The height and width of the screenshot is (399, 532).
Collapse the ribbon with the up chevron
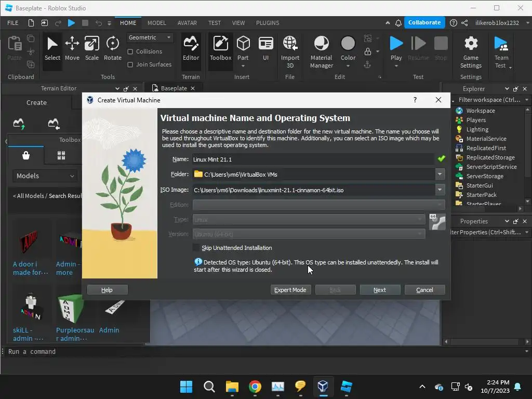coord(388,23)
